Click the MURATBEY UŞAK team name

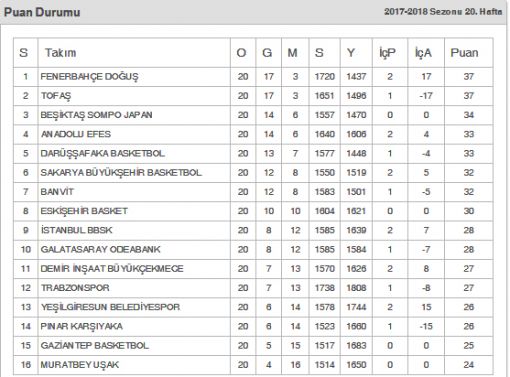(80, 365)
